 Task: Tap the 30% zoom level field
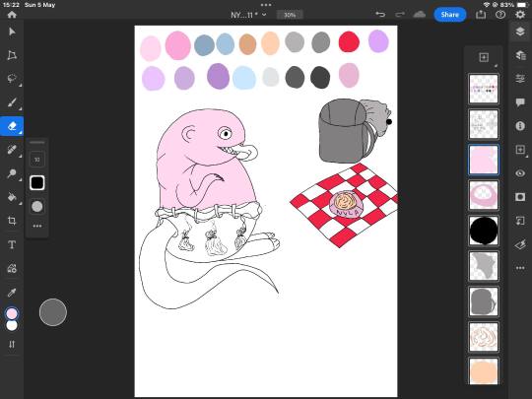[290, 15]
